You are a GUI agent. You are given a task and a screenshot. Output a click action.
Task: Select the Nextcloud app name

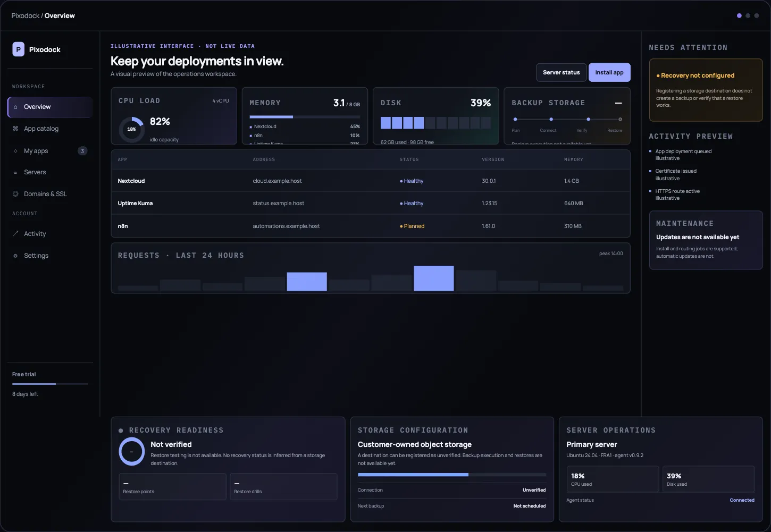point(131,181)
